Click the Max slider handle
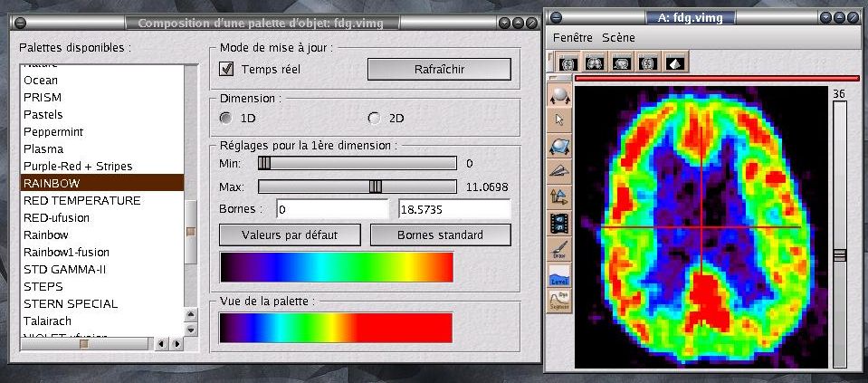This screenshot has height=383, width=868. 375,187
